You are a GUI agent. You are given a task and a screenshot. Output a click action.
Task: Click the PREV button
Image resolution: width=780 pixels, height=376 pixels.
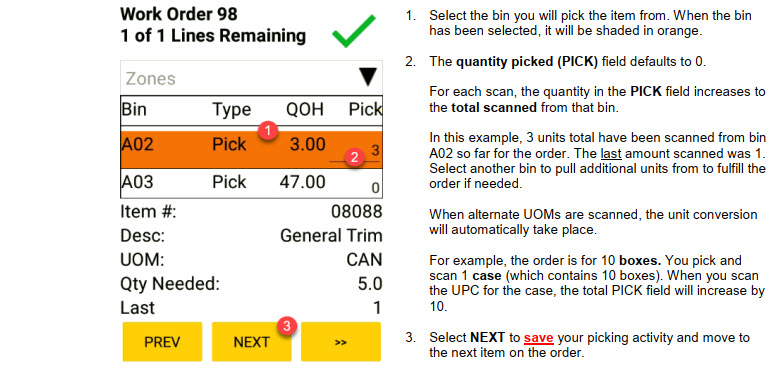(x=162, y=342)
